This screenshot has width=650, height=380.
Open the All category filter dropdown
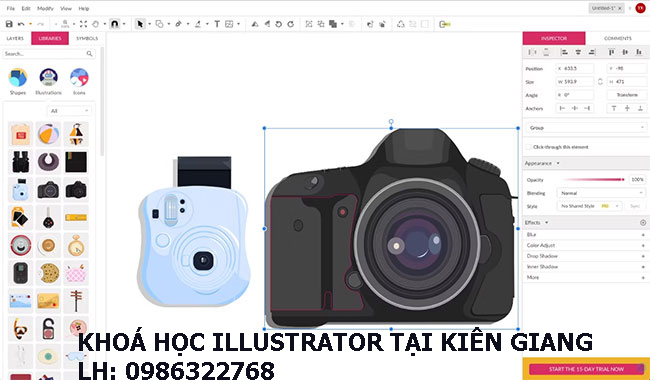pos(69,111)
